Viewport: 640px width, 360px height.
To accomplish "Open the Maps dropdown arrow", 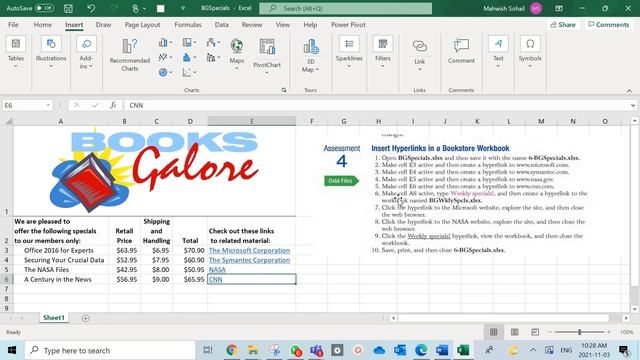I will tap(236, 68).
